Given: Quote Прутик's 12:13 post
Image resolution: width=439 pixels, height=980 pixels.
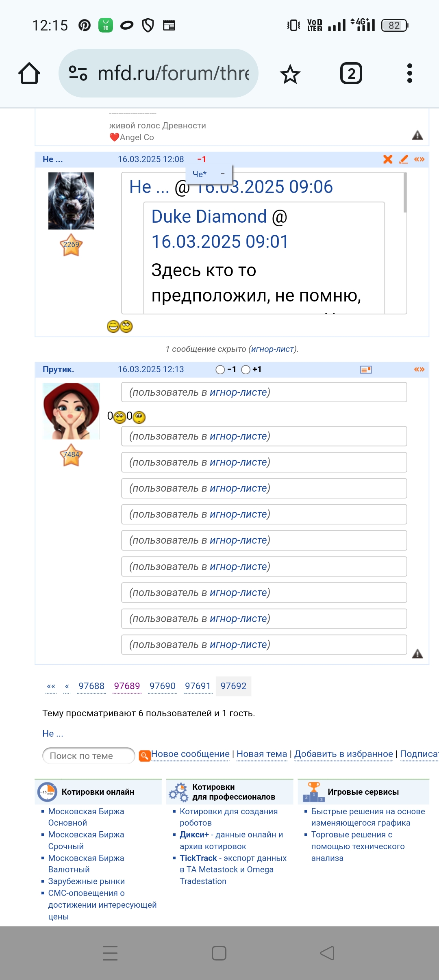Looking at the screenshot, I should point(419,369).
